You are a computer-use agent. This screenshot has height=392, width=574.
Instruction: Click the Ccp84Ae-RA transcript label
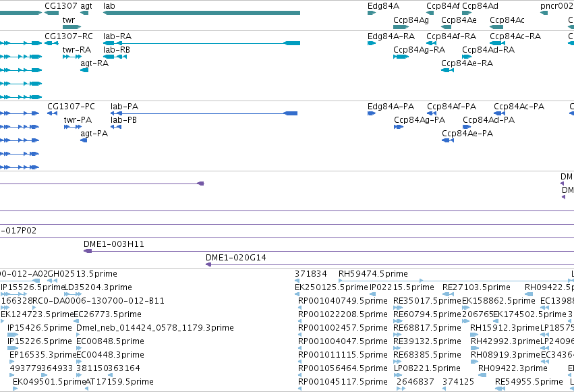[x=467, y=63]
